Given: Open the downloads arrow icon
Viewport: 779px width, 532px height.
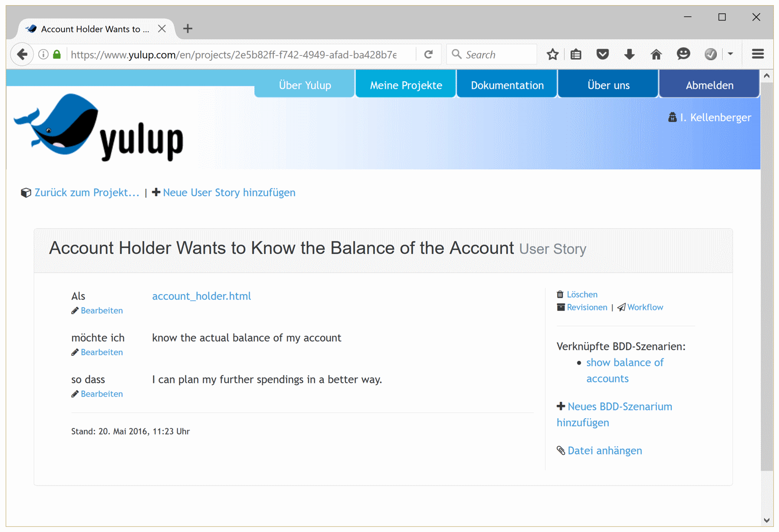Looking at the screenshot, I should (629, 54).
